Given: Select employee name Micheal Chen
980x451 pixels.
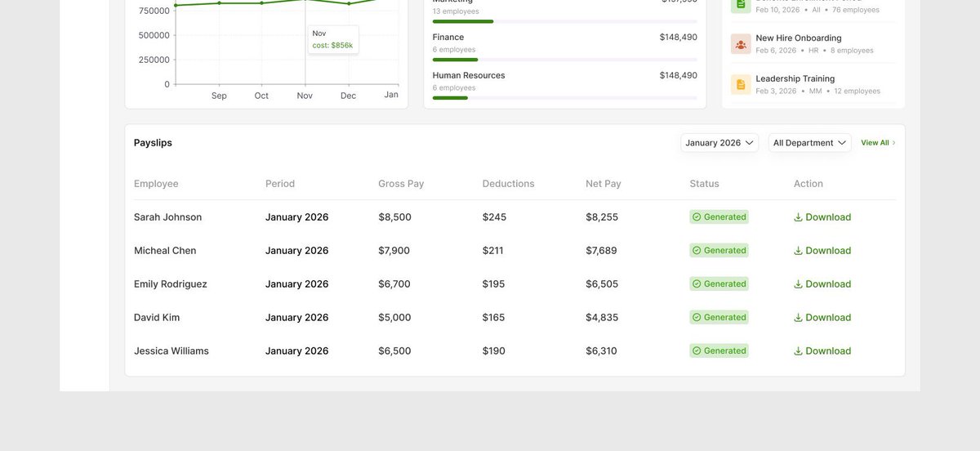Looking at the screenshot, I should click(x=165, y=251).
